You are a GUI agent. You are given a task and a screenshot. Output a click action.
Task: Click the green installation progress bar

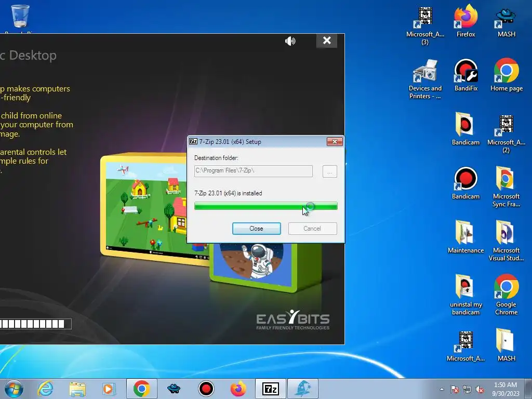(x=265, y=206)
